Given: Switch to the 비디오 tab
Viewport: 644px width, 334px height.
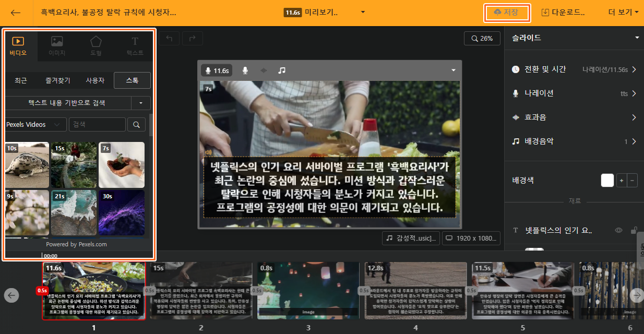Looking at the screenshot, I should pyautogui.click(x=18, y=46).
